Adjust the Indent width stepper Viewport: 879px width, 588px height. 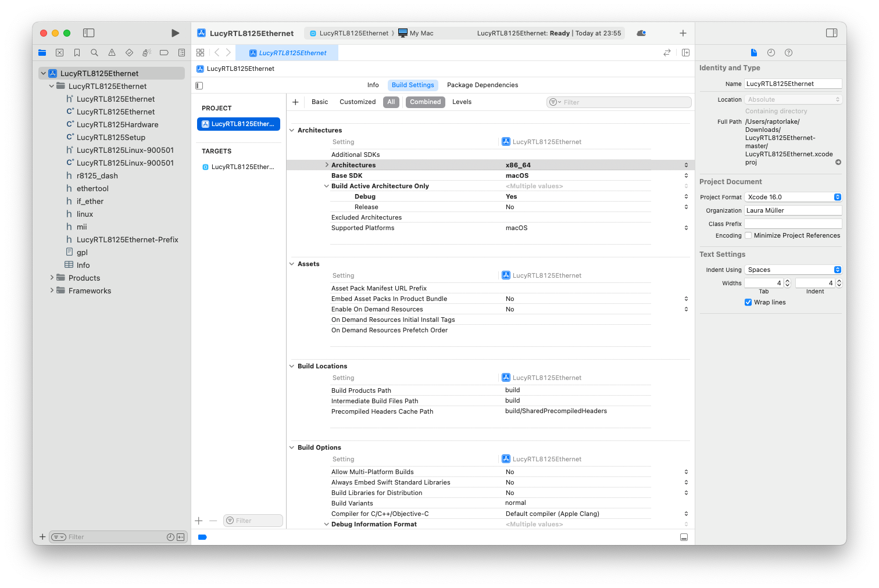click(839, 284)
